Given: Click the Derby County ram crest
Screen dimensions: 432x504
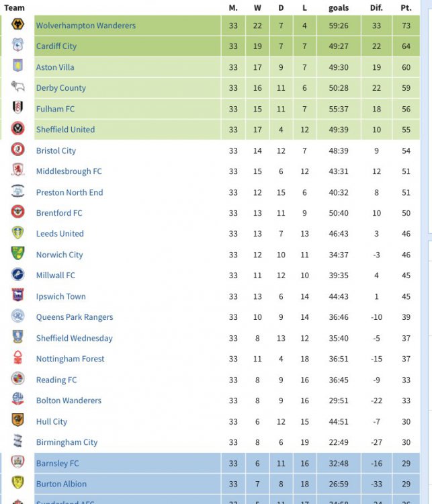Looking at the screenshot, I should 18,87.
